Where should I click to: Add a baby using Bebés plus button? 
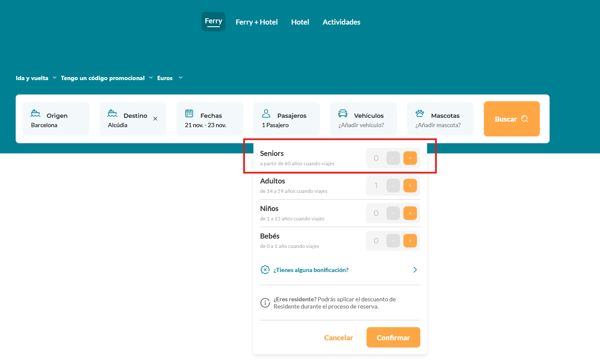tap(410, 241)
